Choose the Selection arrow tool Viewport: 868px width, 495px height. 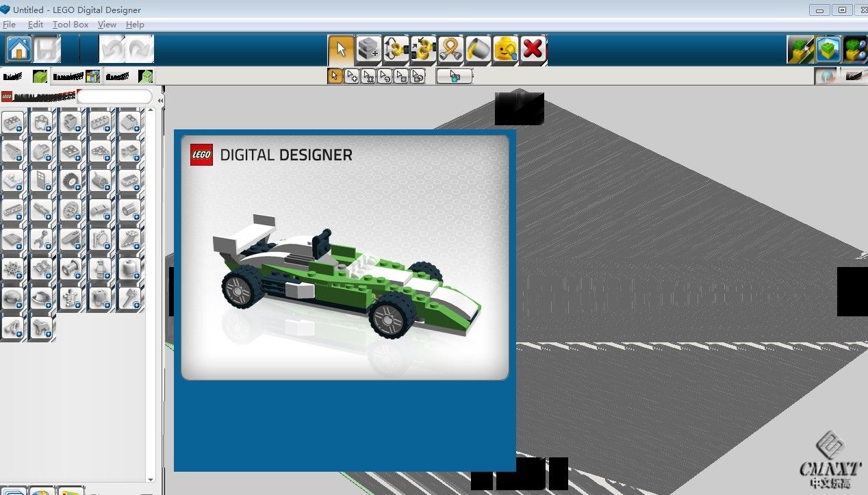(x=341, y=49)
